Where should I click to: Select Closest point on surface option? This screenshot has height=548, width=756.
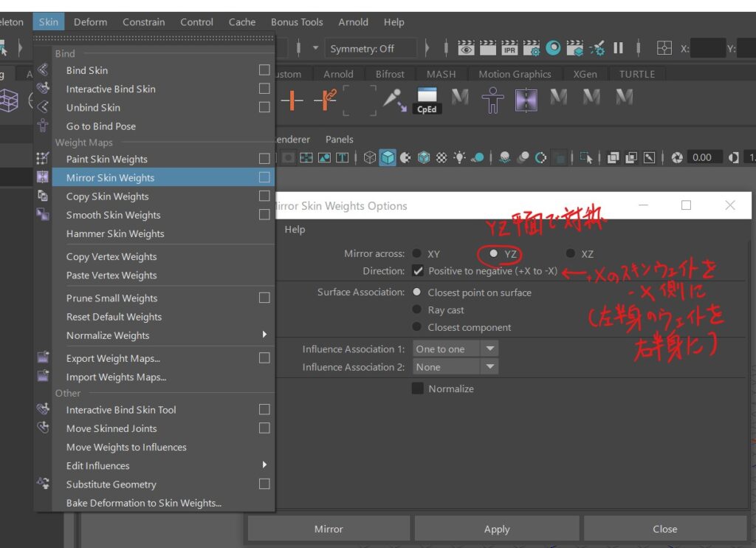pyautogui.click(x=417, y=292)
